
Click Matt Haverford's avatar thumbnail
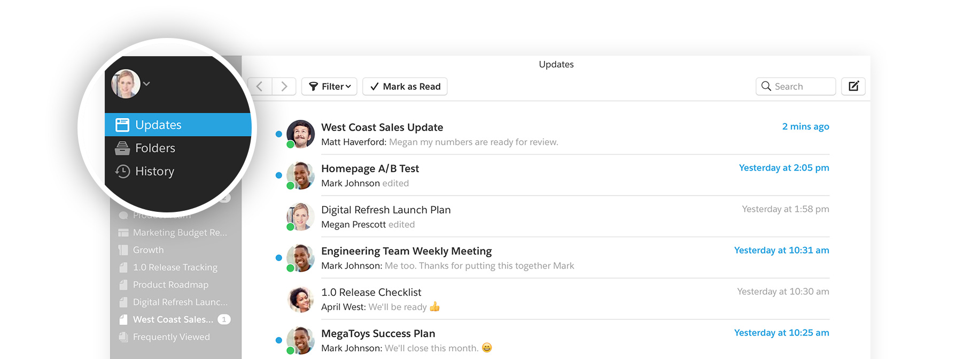pyautogui.click(x=300, y=134)
